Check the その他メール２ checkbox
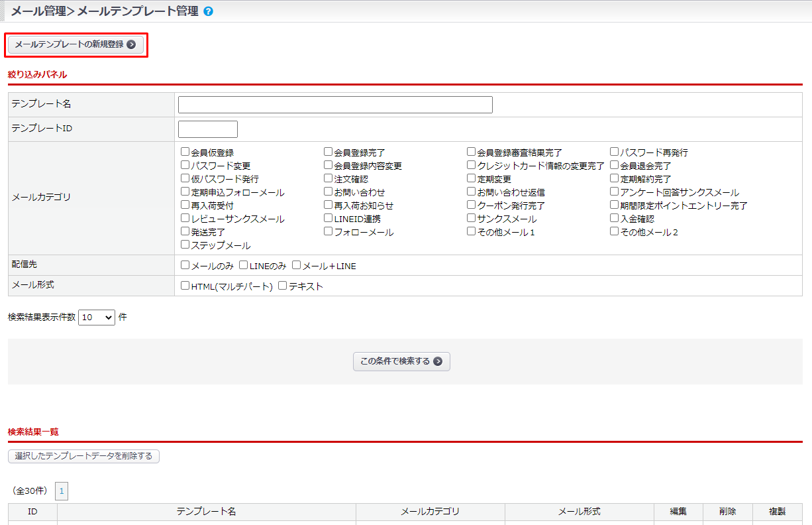Viewport: 812px width, 525px height. pos(615,231)
